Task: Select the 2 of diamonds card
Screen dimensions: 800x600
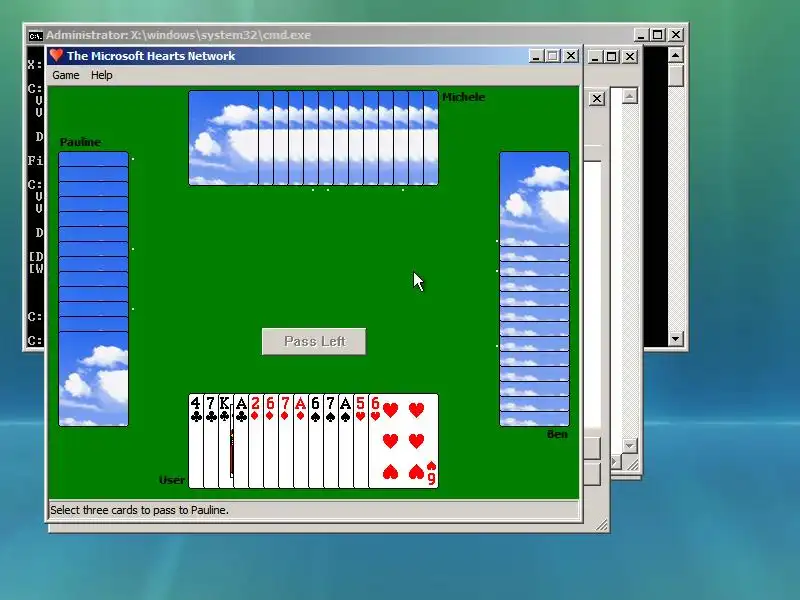Action: pos(256,441)
